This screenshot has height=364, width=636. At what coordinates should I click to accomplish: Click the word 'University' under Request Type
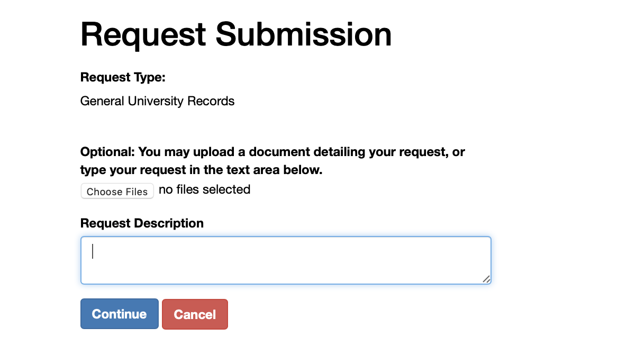pos(158,101)
